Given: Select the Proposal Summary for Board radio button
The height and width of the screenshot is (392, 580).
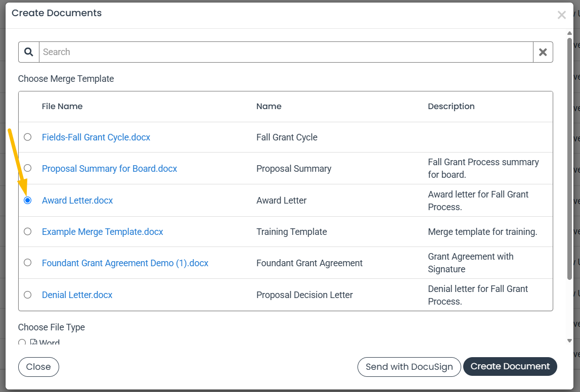Looking at the screenshot, I should click(x=28, y=168).
